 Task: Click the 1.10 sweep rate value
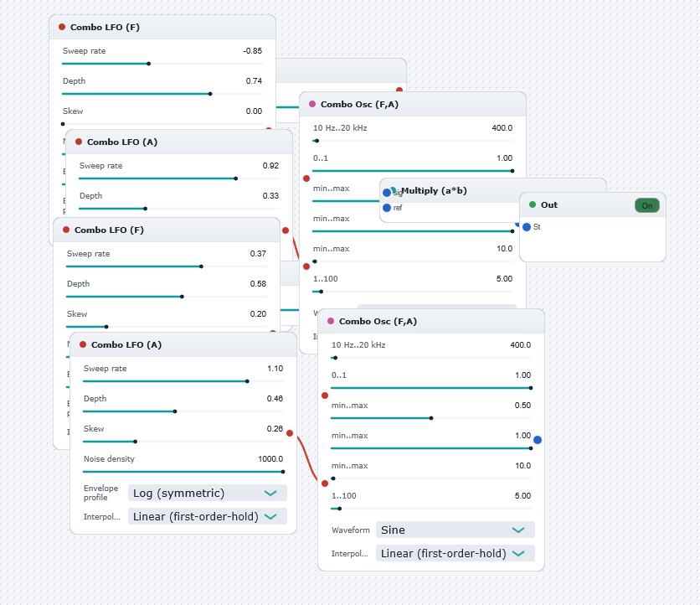pyautogui.click(x=275, y=369)
